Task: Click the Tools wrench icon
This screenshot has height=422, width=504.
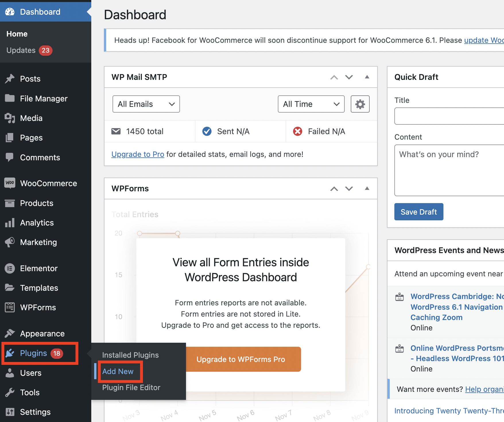Action: (10, 392)
